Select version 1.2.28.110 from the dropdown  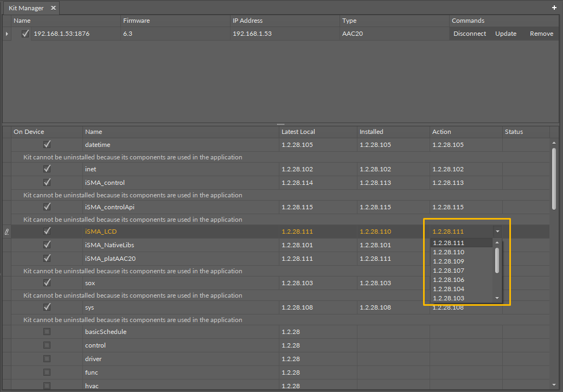[449, 252]
